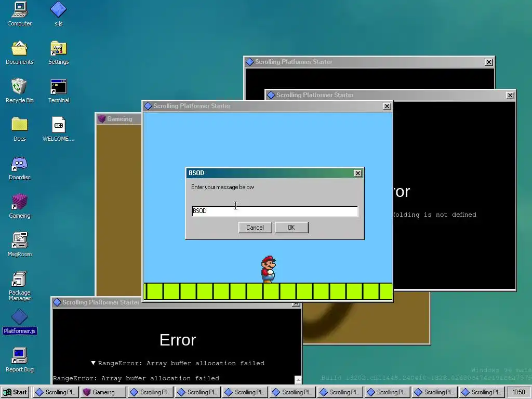
Task: Launch the Terminal shortcut
Action: tap(58, 90)
